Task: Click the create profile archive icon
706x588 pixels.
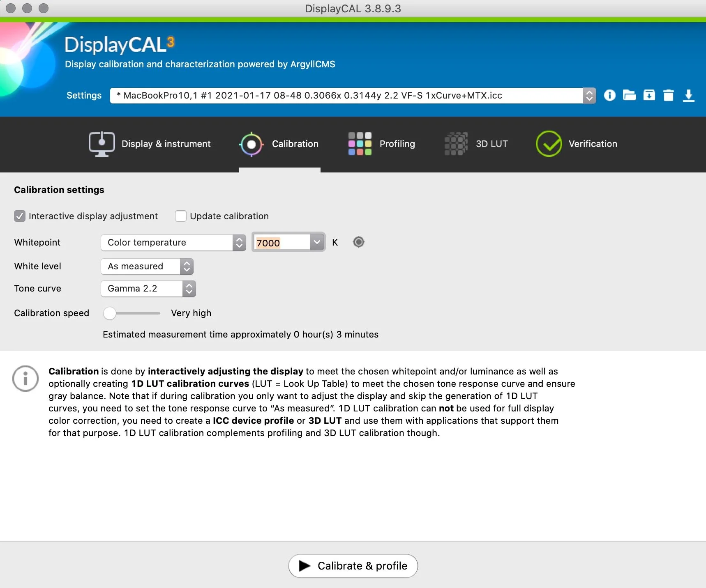Action: pyautogui.click(x=649, y=95)
